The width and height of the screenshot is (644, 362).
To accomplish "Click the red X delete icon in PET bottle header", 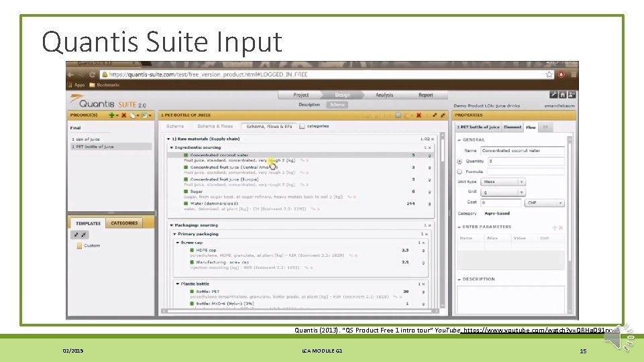I will [419, 115].
